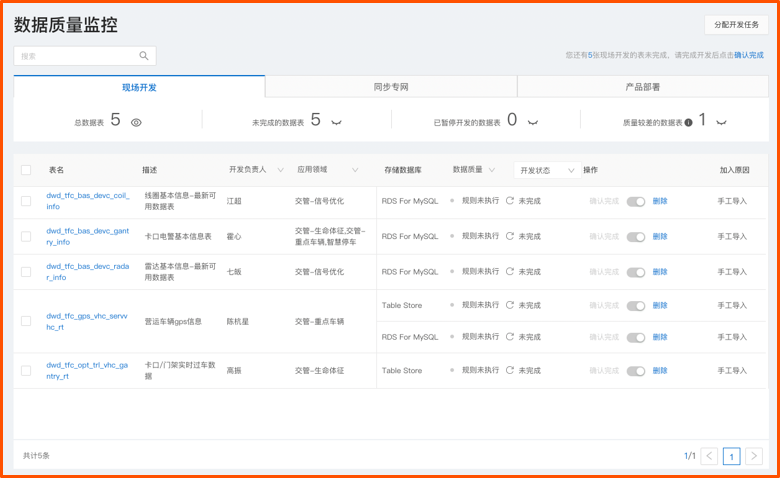Open 开发负责人 column filter dropdown
780x478 pixels.
tap(281, 170)
